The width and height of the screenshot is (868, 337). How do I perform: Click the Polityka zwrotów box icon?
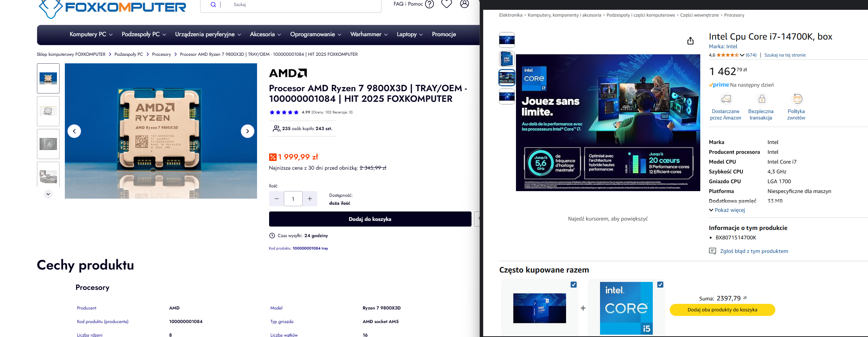click(x=798, y=99)
